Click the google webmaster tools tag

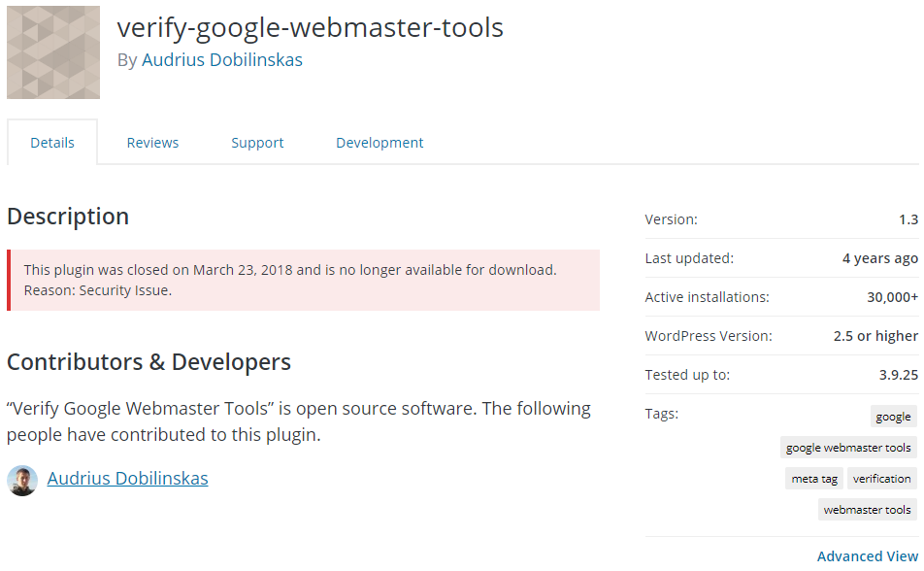pyautogui.click(x=848, y=448)
